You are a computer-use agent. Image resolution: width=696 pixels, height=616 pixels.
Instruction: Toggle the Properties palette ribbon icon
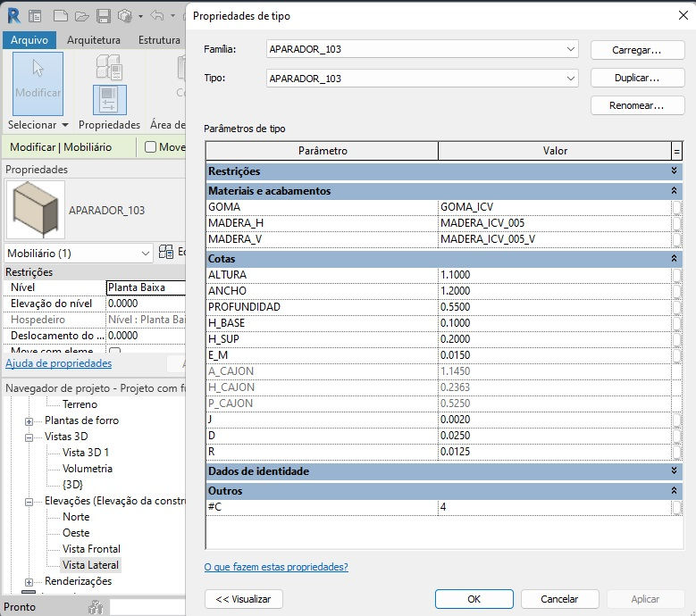(x=109, y=99)
